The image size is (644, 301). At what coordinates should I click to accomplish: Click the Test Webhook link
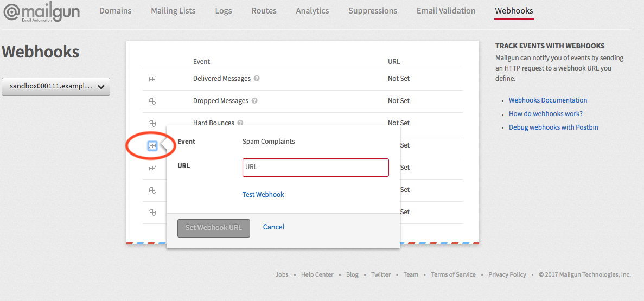click(x=263, y=195)
